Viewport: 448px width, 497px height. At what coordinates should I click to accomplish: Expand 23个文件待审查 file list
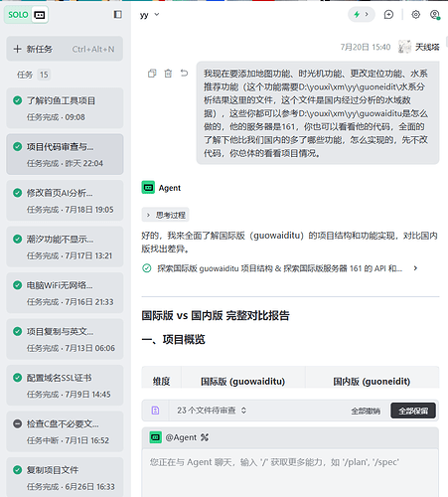click(x=212, y=411)
